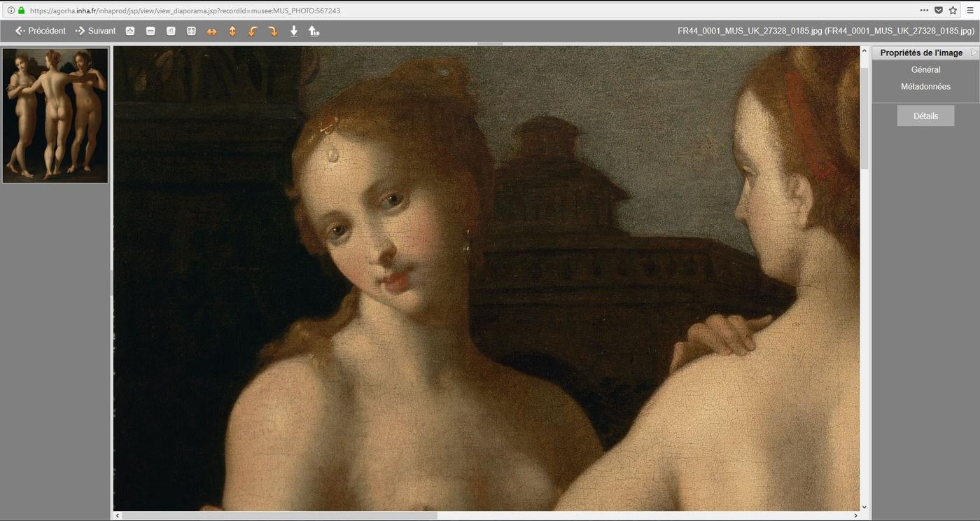Image resolution: width=980 pixels, height=521 pixels.
Task: Click the file name FR44_0001_MUS_UK_27328_0185.jpg title
Action: (x=826, y=31)
